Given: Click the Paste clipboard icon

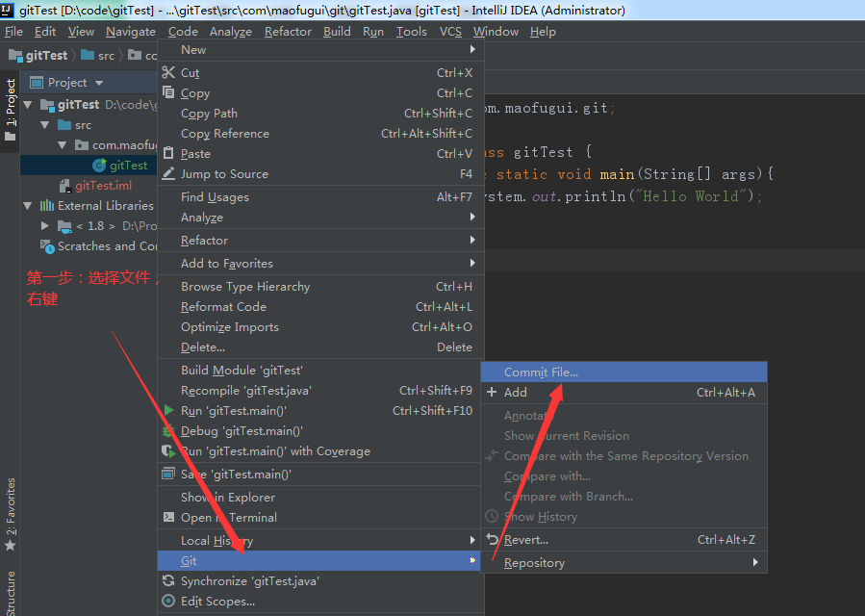Looking at the screenshot, I should (168, 153).
